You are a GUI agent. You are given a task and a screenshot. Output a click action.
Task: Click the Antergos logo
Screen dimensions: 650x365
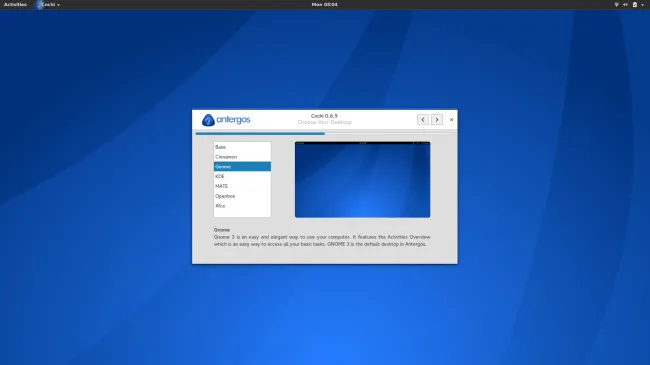(x=226, y=120)
